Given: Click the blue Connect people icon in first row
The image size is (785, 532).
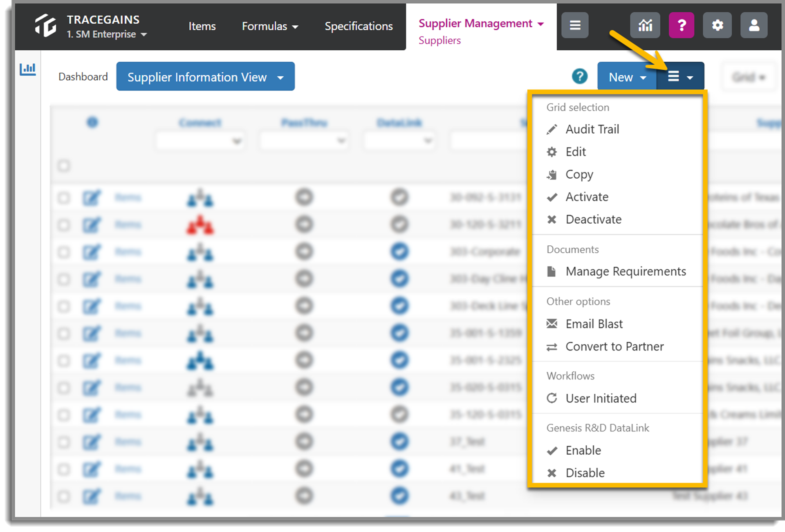Looking at the screenshot, I should (200, 198).
